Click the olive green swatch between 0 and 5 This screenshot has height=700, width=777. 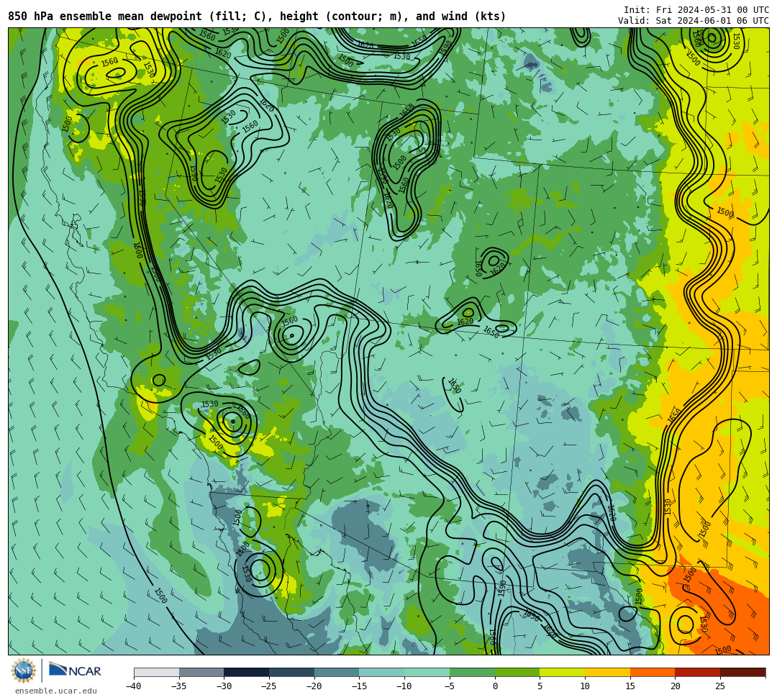coord(517,672)
